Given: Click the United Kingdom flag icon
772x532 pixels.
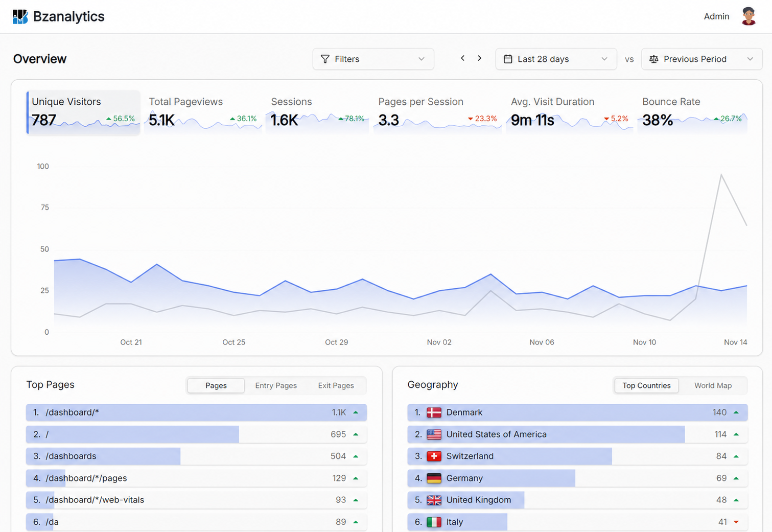Looking at the screenshot, I should (x=434, y=500).
